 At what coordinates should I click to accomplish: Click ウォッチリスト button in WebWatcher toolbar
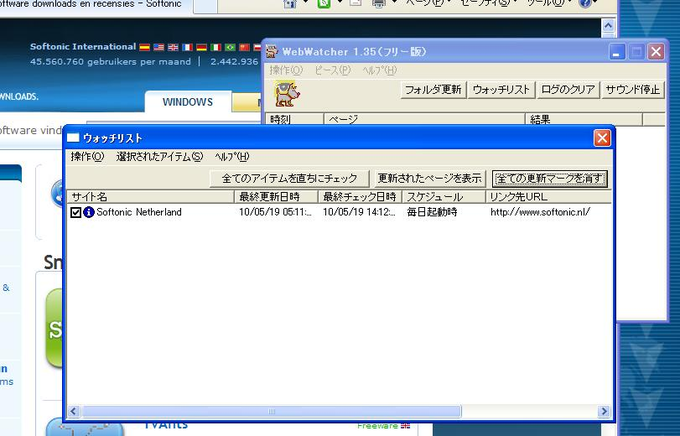click(501, 90)
